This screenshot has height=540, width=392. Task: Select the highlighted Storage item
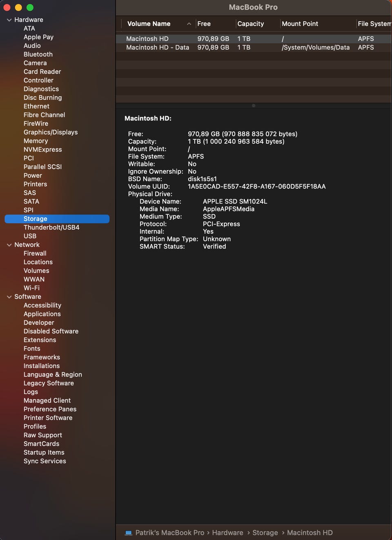(x=57, y=219)
